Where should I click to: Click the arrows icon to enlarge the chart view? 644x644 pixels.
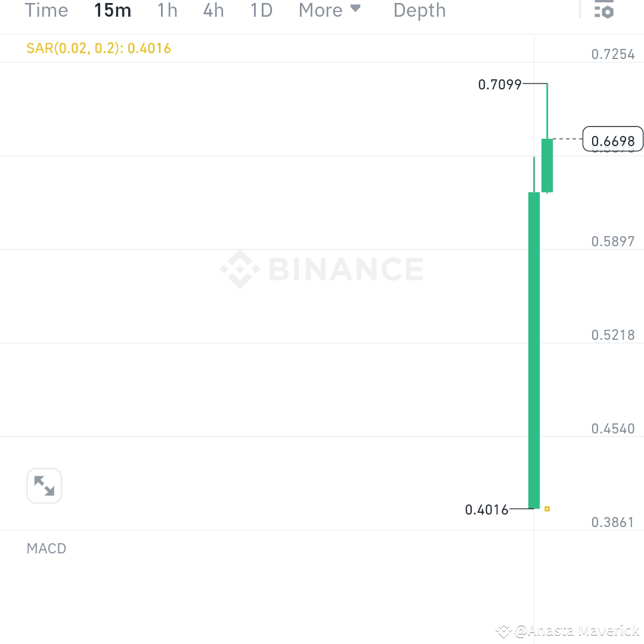(44, 485)
